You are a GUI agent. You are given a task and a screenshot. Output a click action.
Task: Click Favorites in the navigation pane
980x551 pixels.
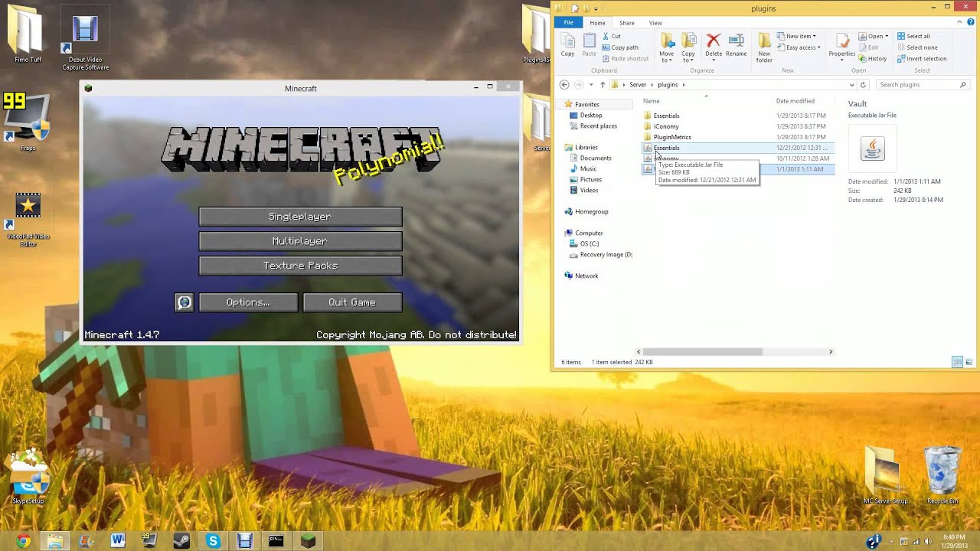coord(586,104)
